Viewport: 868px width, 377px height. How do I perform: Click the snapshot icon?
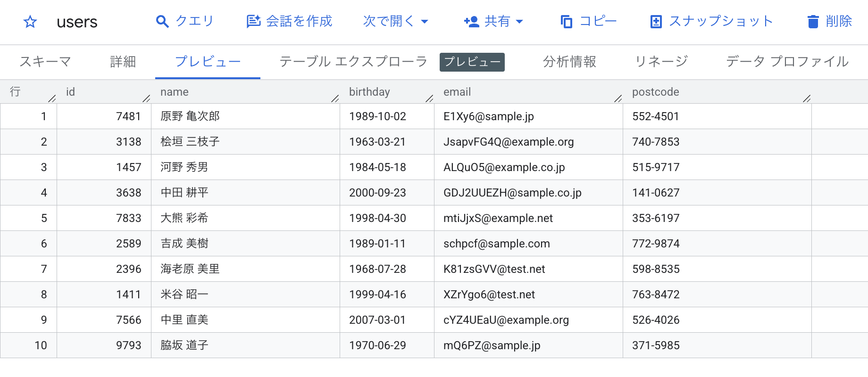656,22
